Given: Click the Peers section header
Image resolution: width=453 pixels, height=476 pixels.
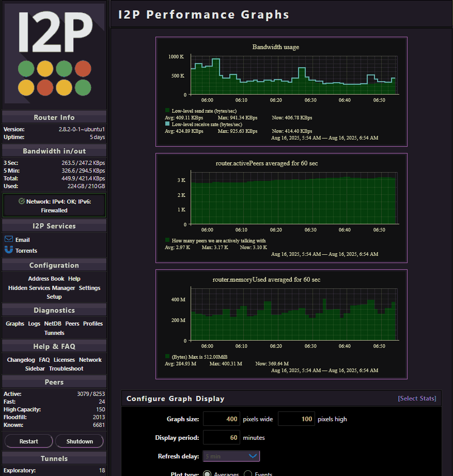Looking at the screenshot, I should coord(54,382).
